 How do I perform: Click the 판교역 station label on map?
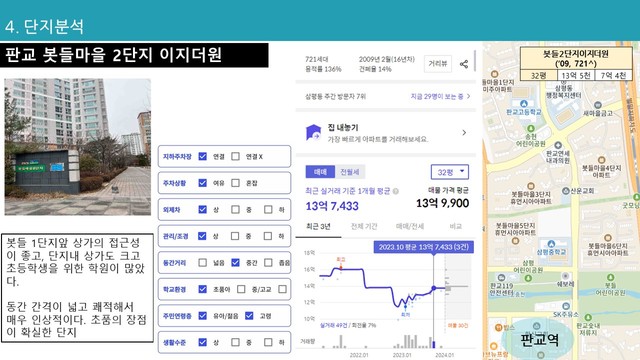tap(540, 340)
